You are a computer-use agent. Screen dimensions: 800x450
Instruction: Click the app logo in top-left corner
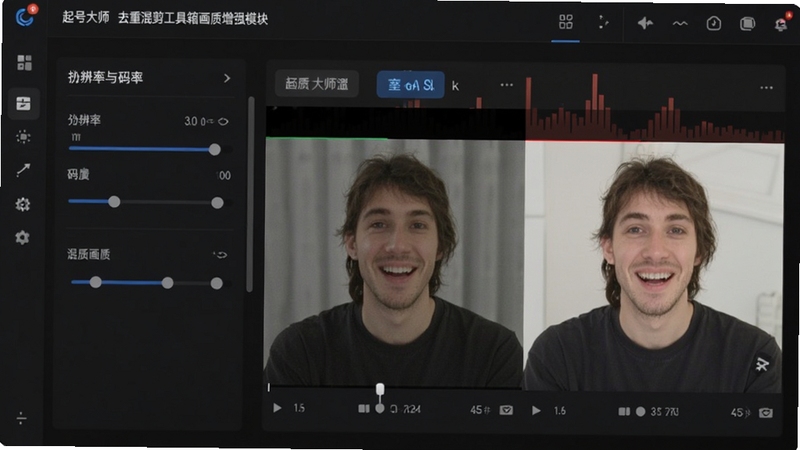(x=24, y=17)
